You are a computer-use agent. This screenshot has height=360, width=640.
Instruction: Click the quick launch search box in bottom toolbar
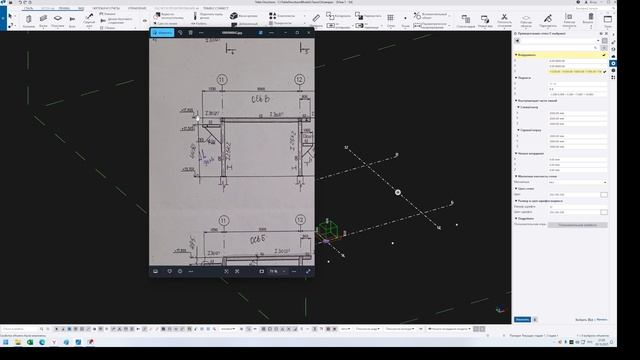click(21, 329)
